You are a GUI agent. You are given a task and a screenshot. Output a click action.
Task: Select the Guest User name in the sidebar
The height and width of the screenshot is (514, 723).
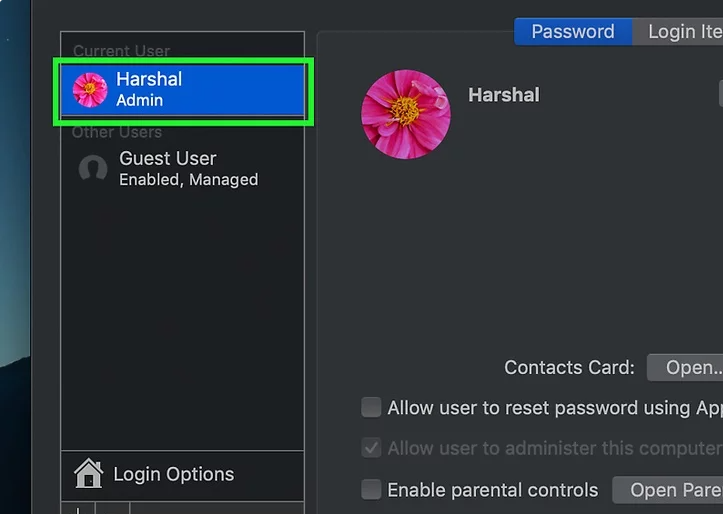click(x=168, y=159)
